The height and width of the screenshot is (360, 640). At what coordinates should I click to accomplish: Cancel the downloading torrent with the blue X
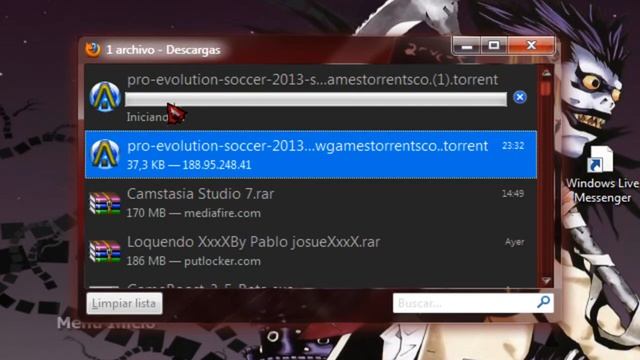pos(520,97)
